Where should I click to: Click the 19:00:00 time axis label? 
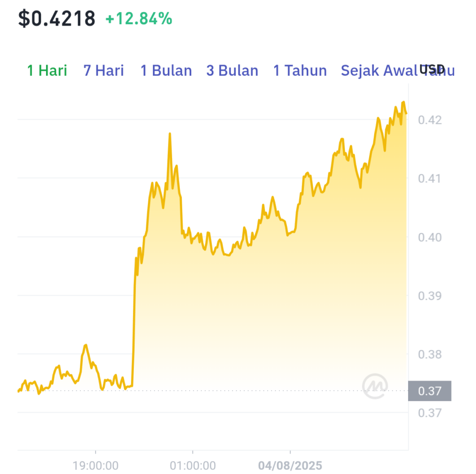pyautogui.click(x=96, y=466)
